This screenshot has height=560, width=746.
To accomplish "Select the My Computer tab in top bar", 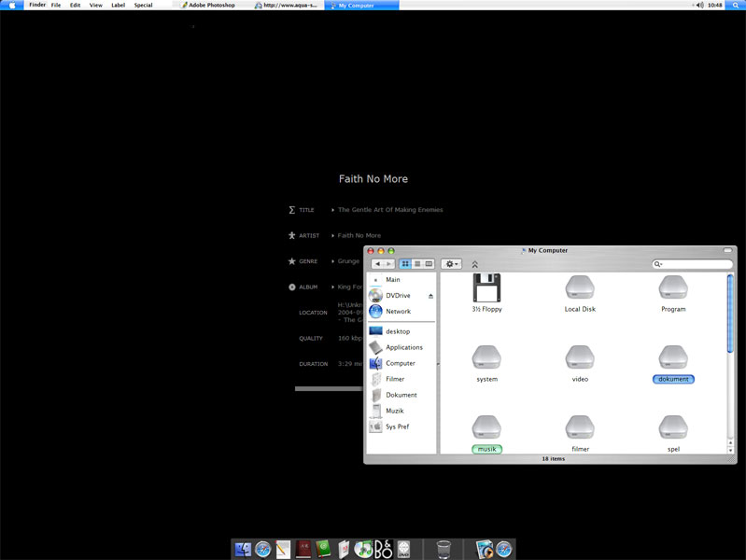I will (361, 6).
